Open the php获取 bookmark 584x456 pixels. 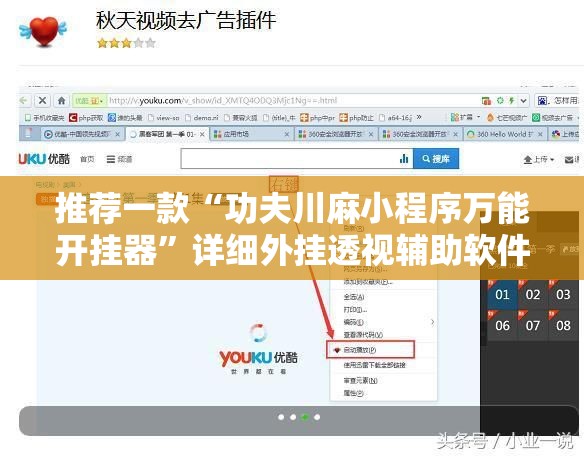click(86, 118)
